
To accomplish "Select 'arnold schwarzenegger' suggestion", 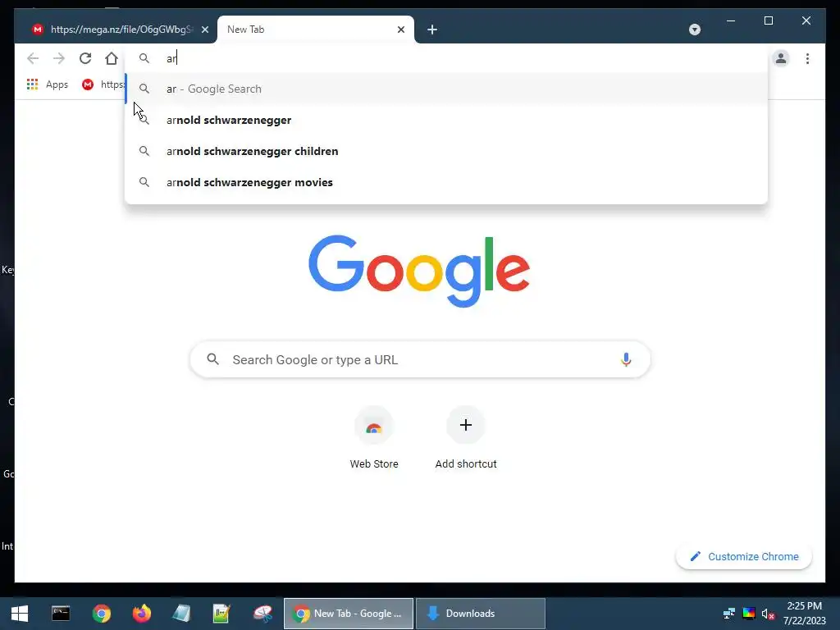I will (445, 120).
